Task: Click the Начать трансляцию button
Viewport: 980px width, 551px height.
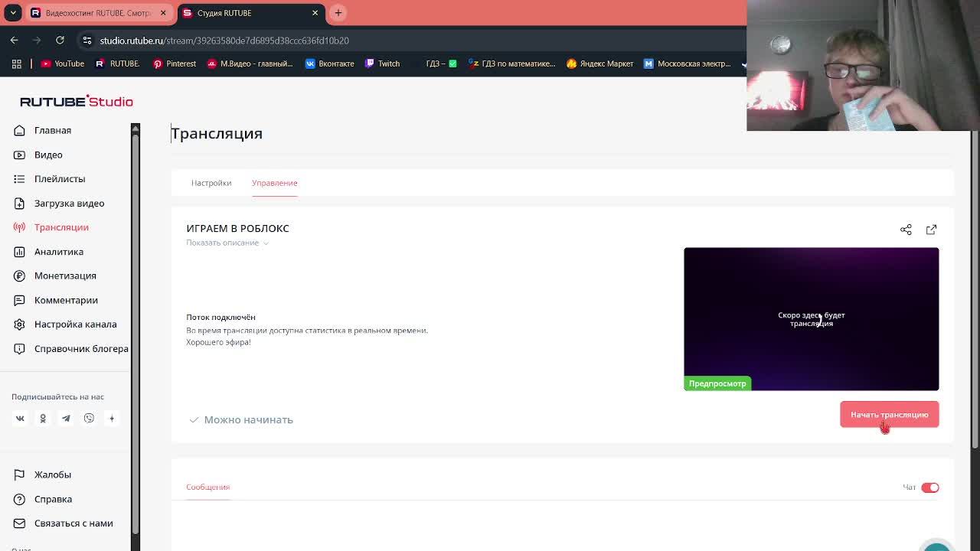Action: tap(890, 415)
